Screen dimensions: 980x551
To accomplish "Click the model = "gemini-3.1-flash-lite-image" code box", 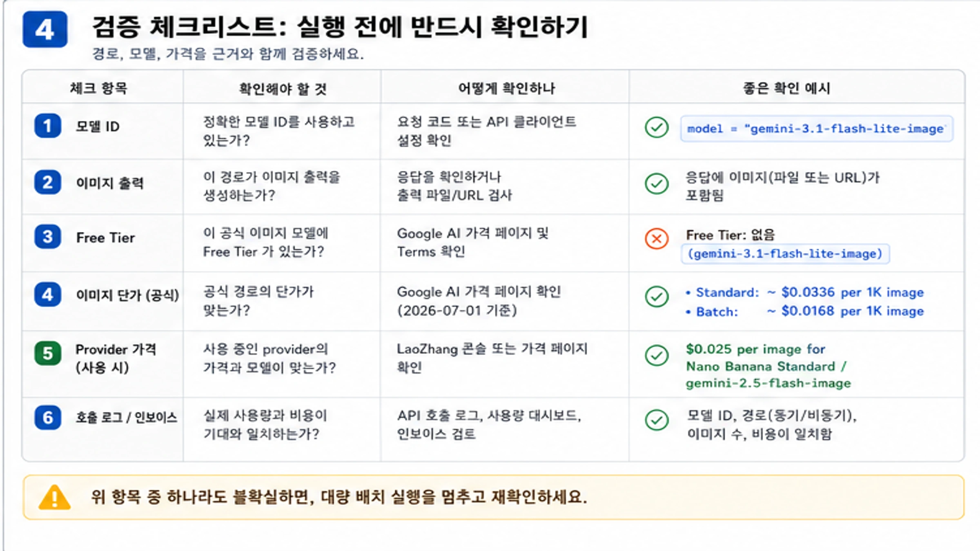I will pos(817,129).
